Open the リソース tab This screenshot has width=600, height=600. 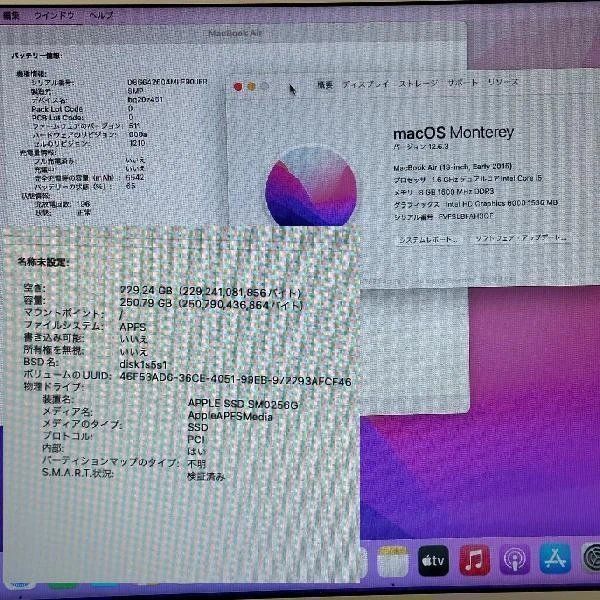click(x=503, y=82)
